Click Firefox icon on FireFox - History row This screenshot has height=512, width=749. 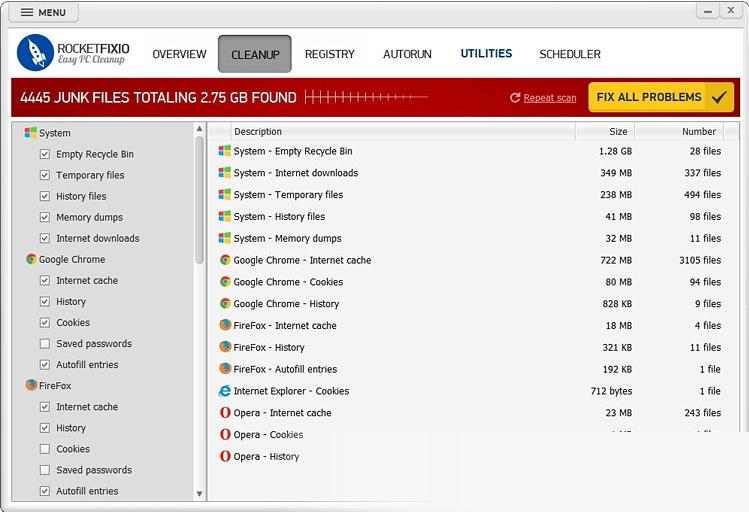225,347
